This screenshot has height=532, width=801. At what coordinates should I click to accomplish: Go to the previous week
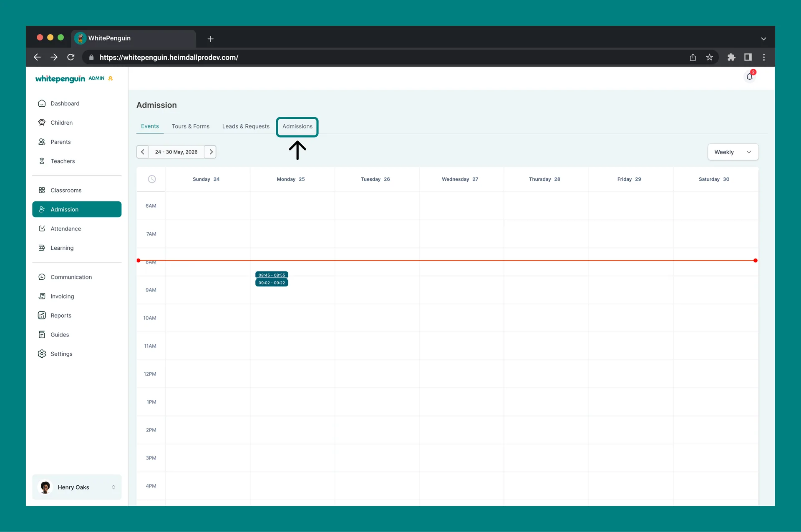(143, 152)
